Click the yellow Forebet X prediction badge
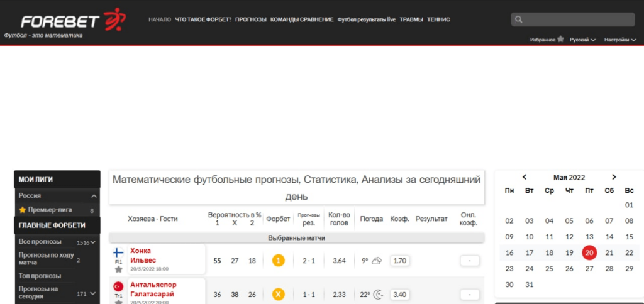644x304 pixels. 279,294
